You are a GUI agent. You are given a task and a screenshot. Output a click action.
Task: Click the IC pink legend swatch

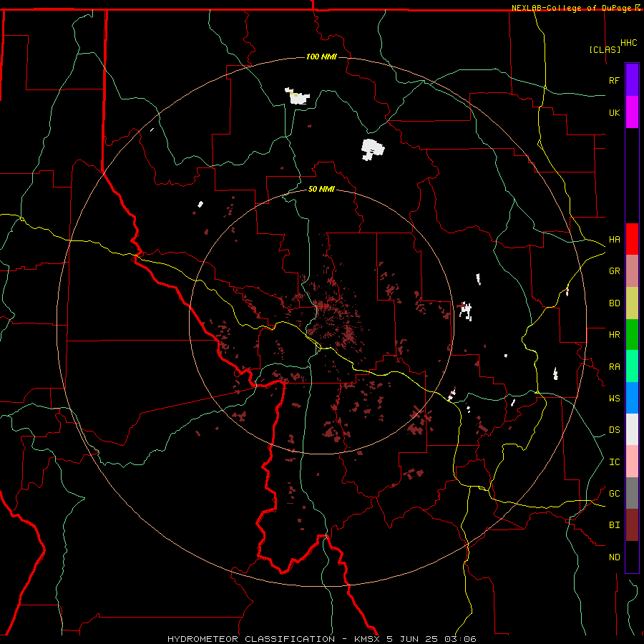coord(632,462)
